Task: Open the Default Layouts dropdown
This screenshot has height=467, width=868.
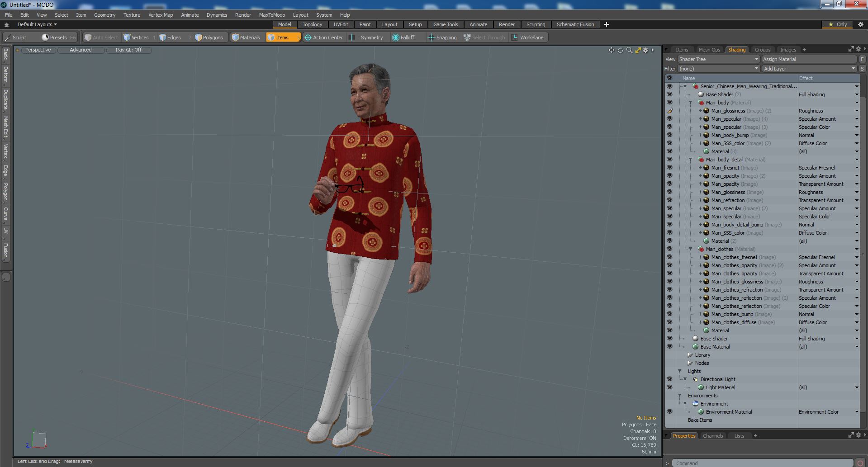Action: [37, 24]
